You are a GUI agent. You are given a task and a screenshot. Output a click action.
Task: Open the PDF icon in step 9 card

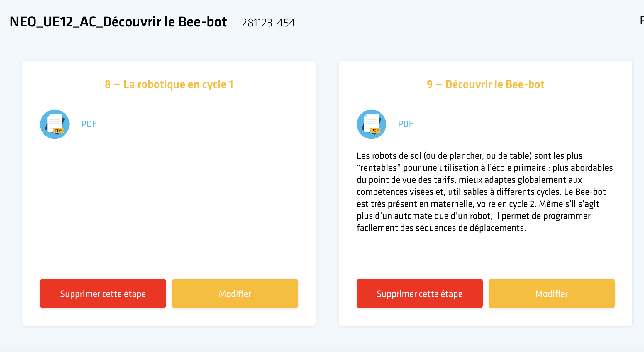[372, 124]
